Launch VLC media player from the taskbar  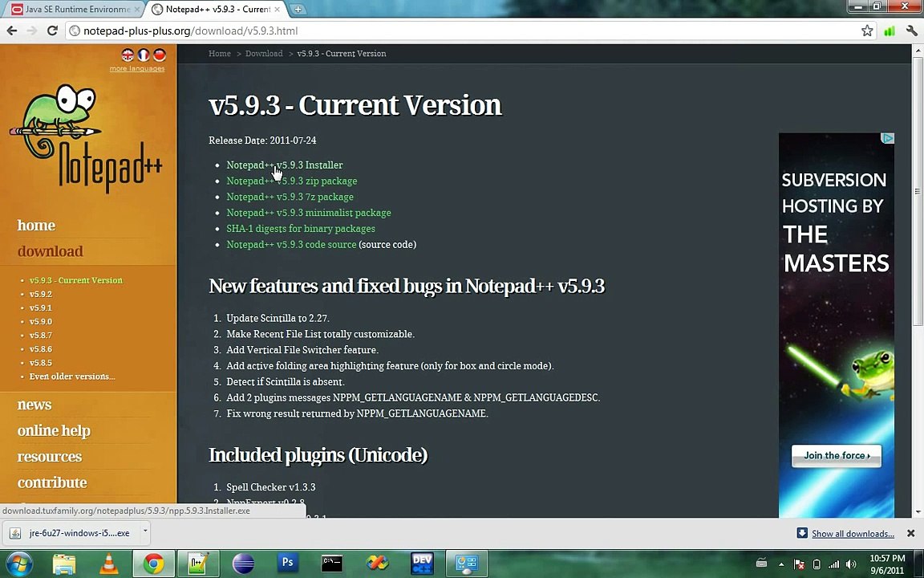108,564
